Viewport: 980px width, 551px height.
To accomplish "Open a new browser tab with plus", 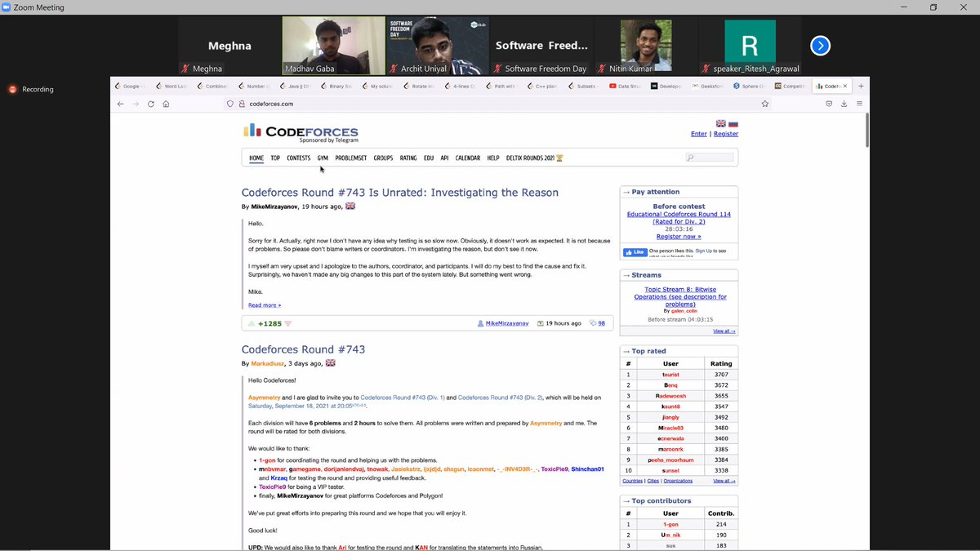I will pyautogui.click(x=861, y=86).
